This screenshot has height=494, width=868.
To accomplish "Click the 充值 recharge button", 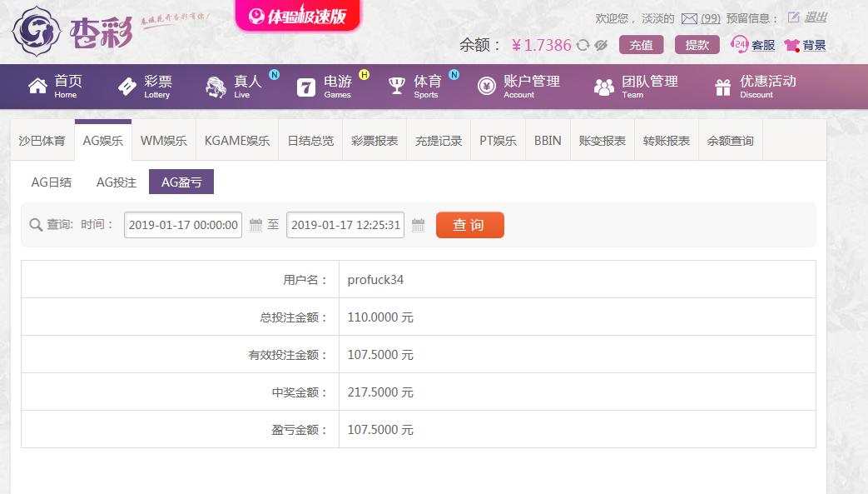I will pyautogui.click(x=641, y=45).
